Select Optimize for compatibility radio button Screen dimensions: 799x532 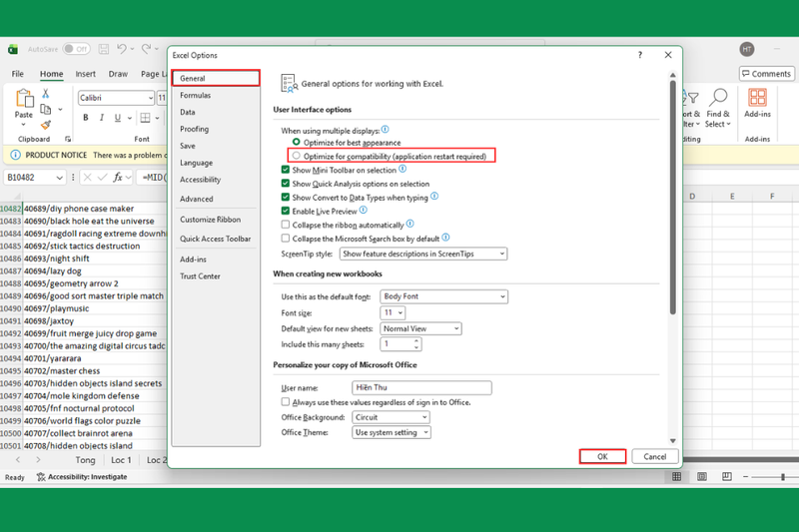(296, 156)
